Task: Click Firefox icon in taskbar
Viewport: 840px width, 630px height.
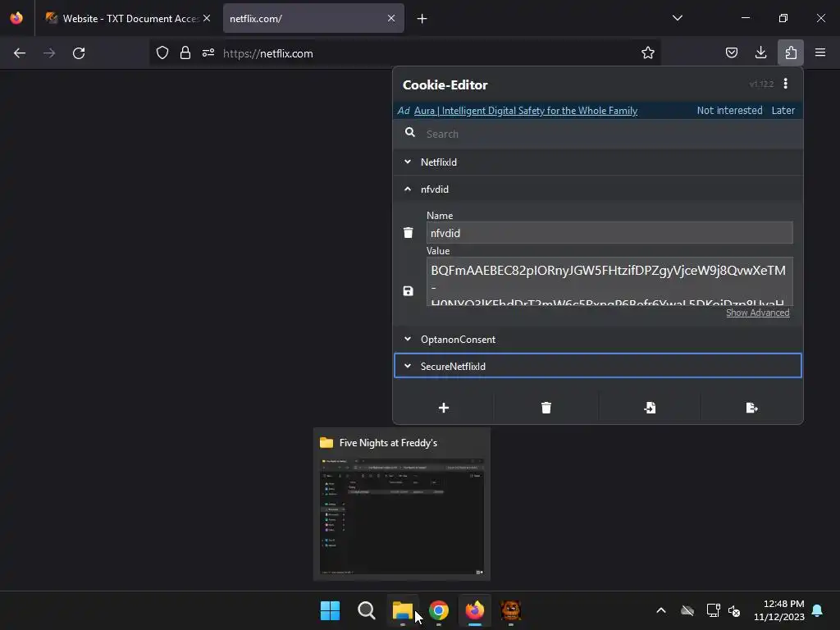Action: pos(475,610)
